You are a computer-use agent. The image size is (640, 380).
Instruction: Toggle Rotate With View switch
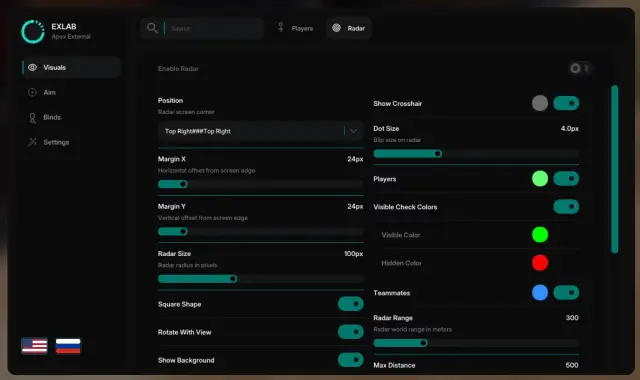click(351, 332)
